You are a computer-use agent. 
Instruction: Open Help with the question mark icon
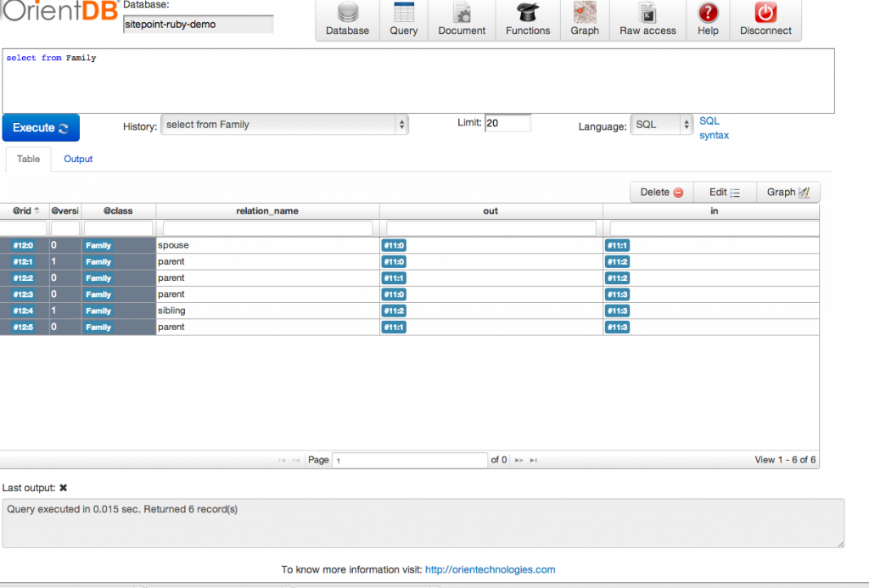coord(708,14)
